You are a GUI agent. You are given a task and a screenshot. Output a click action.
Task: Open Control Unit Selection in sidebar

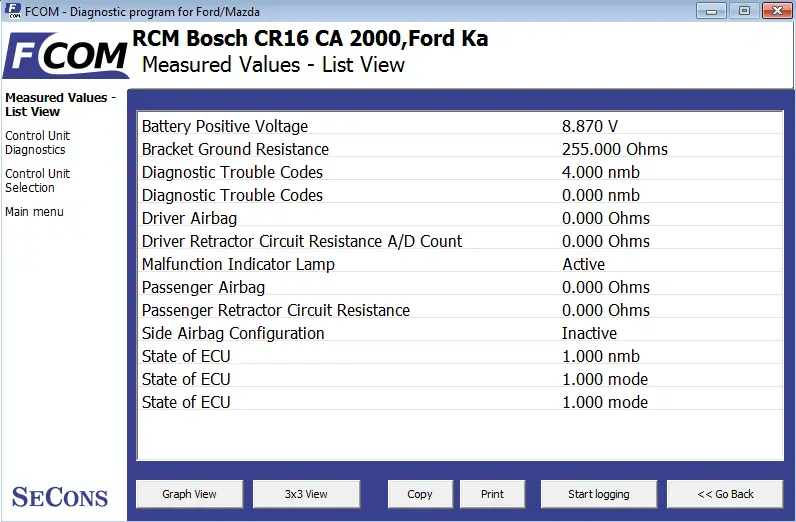tap(38, 181)
